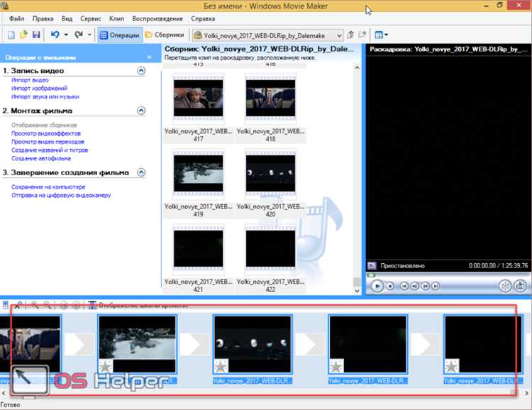Toggle the Операции tasks pane button
Image resolution: width=532 pixels, height=410 pixels.
118,34
